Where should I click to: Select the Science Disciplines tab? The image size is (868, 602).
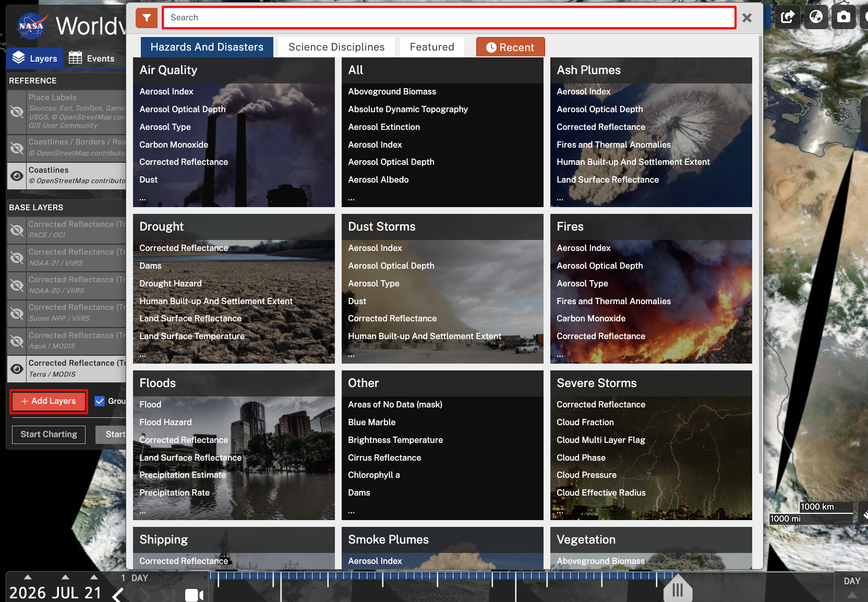point(336,47)
